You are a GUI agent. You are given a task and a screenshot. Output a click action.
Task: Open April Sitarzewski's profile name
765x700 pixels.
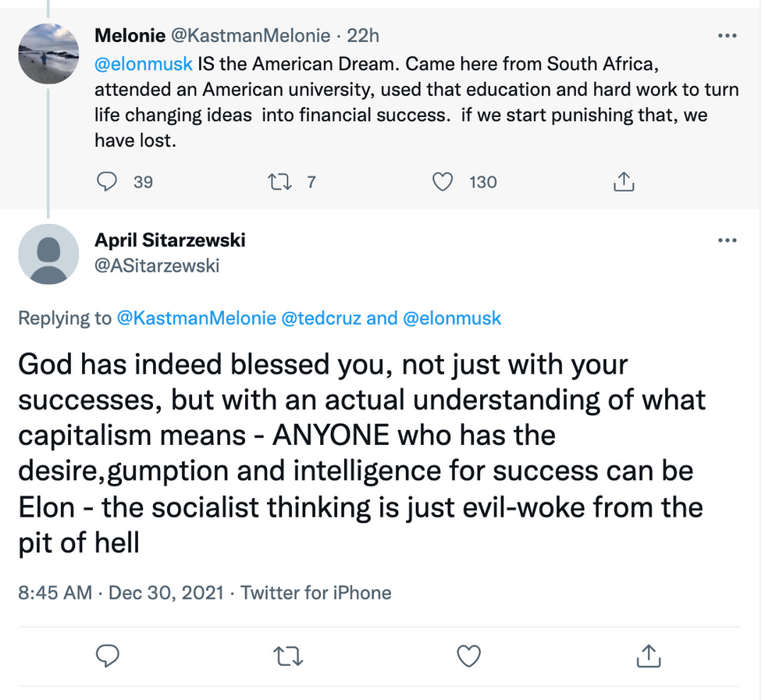(x=169, y=240)
